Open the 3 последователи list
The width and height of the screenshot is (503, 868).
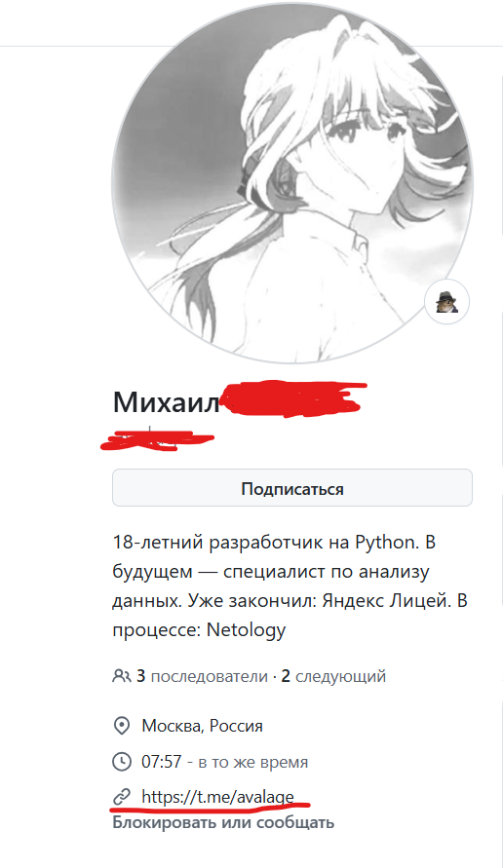pyautogui.click(x=202, y=676)
